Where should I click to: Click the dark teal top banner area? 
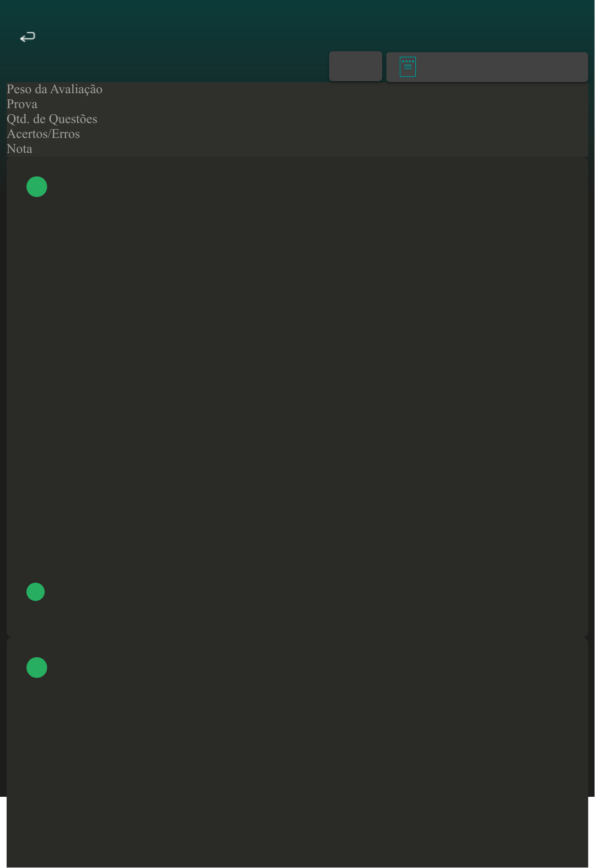[297, 22]
